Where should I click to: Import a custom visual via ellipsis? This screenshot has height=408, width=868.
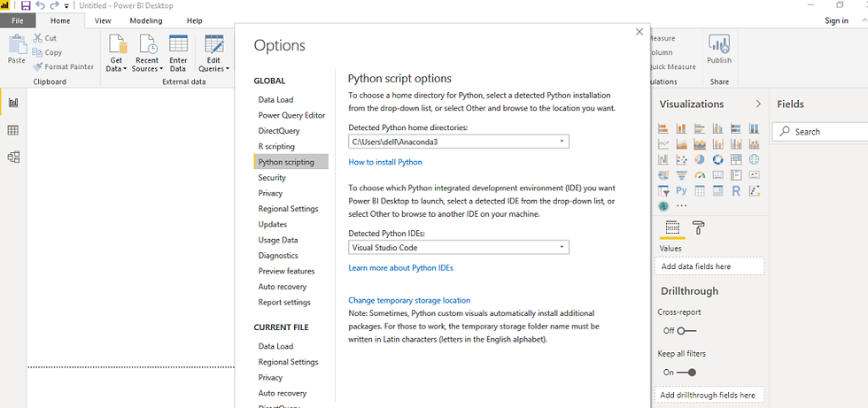click(x=681, y=205)
